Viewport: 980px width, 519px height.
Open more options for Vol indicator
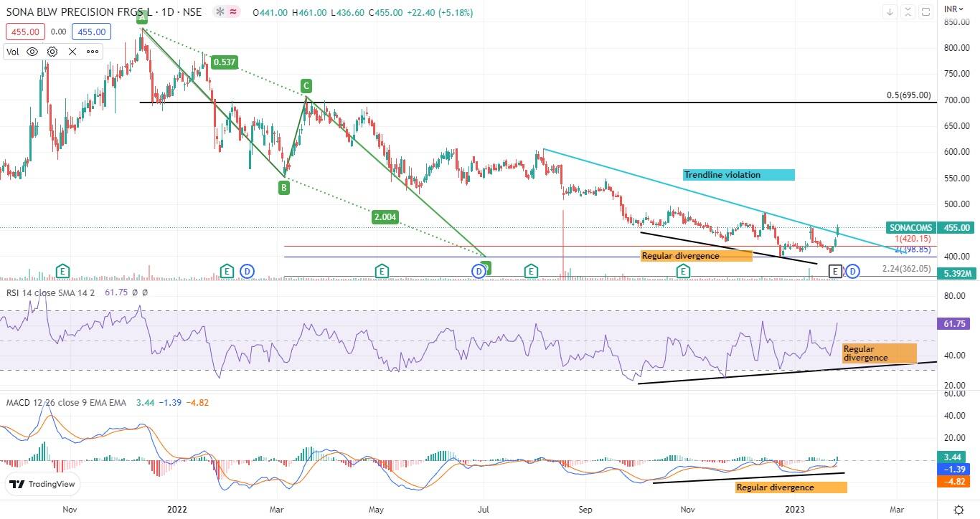pyautogui.click(x=93, y=52)
